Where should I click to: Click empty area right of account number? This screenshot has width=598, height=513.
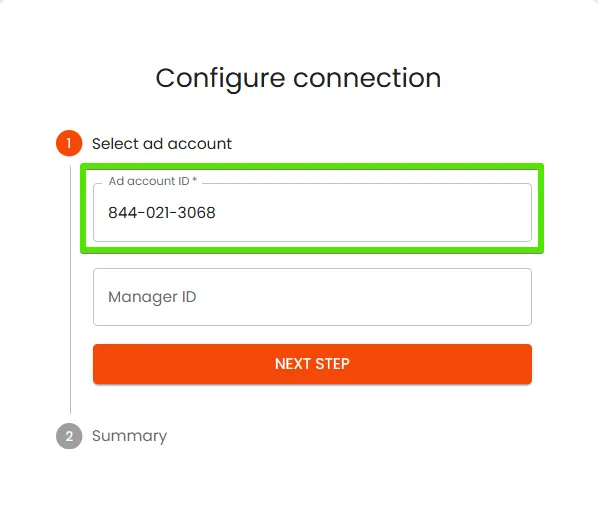(374, 212)
